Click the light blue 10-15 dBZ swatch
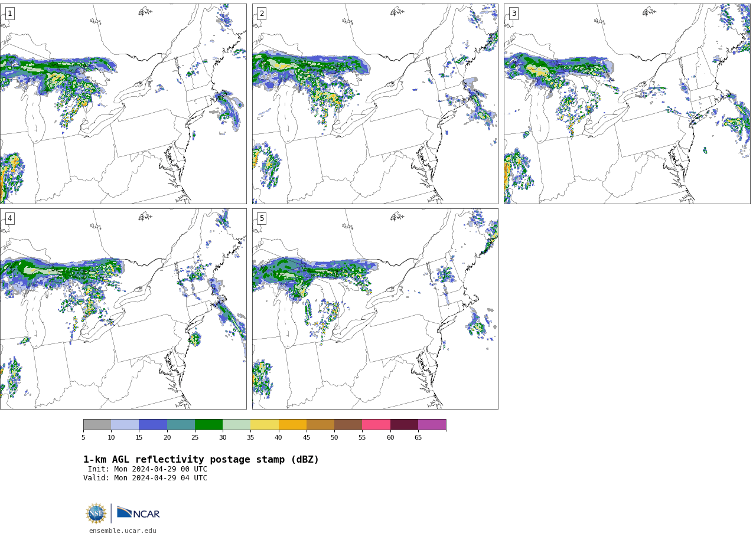 coord(125,425)
